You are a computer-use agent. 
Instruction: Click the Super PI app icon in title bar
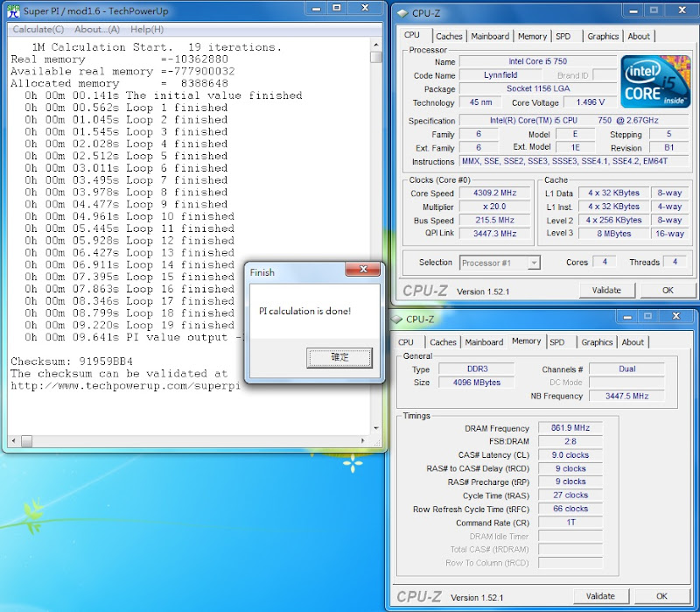pos(13,11)
